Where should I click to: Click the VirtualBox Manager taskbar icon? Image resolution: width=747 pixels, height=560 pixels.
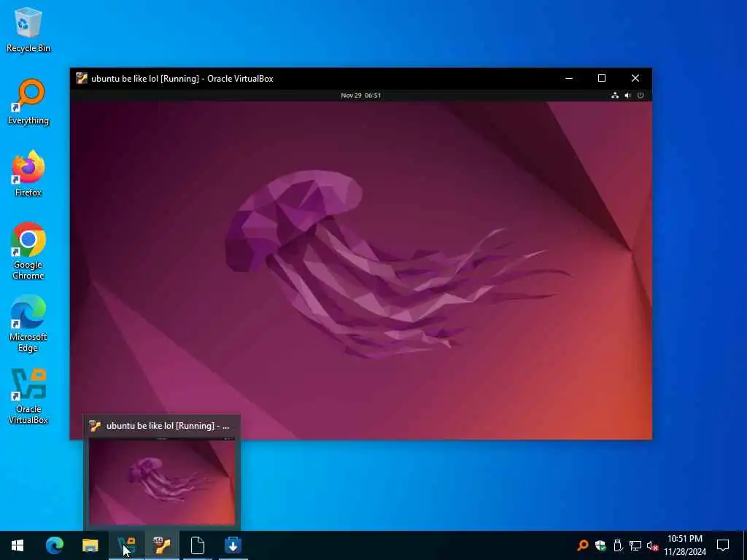126,545
